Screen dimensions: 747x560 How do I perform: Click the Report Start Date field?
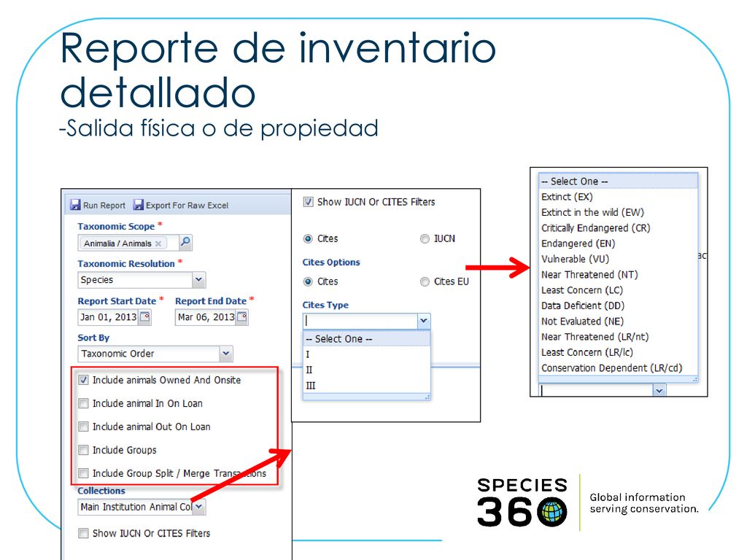108,317
